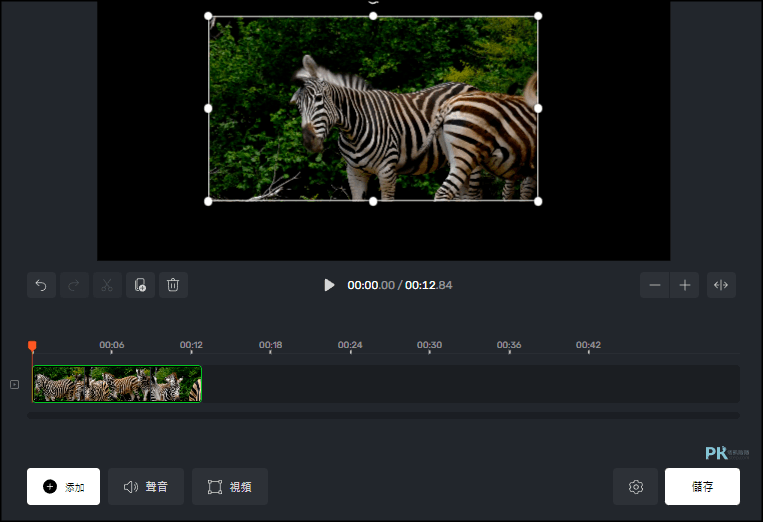
Task: Click the orange playhead marker
Action: pyautogui.click(x=32, y=346)
